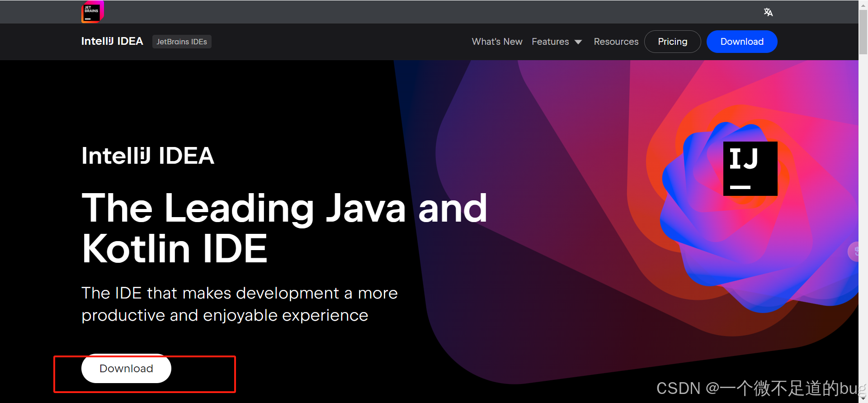Open the language translation icon

[768, 12]
